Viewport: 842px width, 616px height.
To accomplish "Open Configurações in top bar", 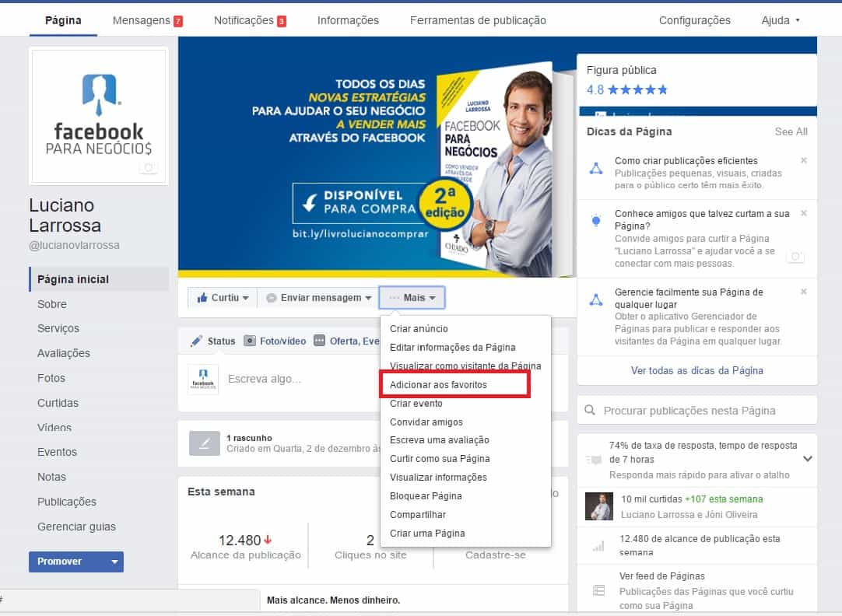I will click(x=694, y=20).
